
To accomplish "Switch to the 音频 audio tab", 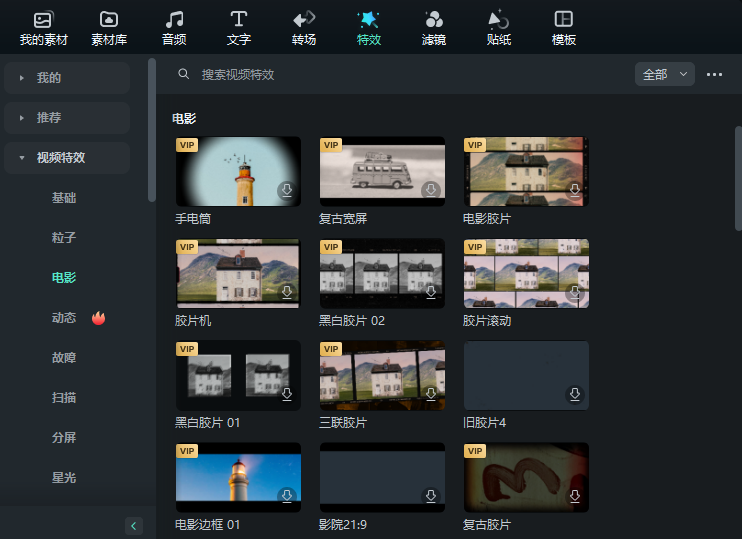I will tap(174, 28).
